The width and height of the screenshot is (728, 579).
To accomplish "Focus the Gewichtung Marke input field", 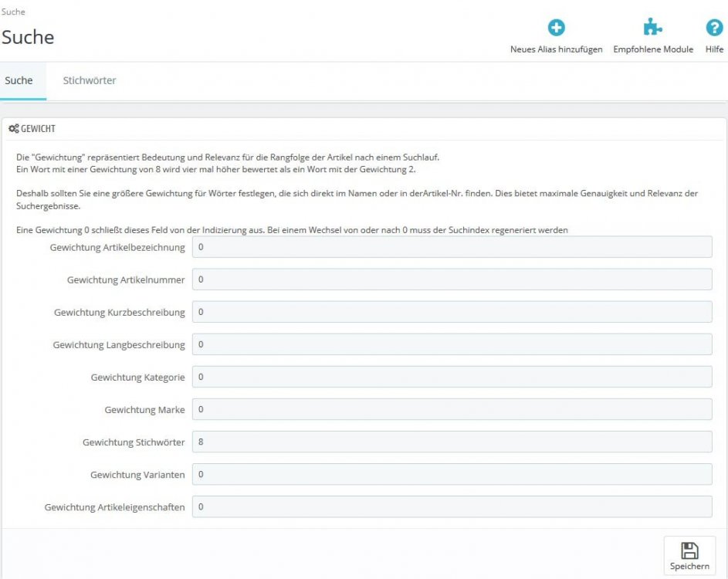I will (452, 409).
